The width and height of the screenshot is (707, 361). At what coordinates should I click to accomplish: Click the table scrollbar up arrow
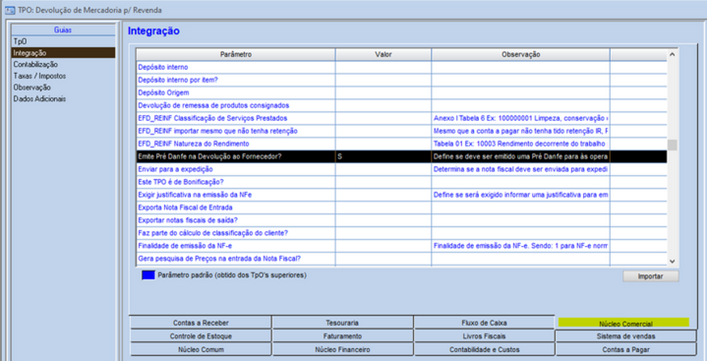coord(672,55)
